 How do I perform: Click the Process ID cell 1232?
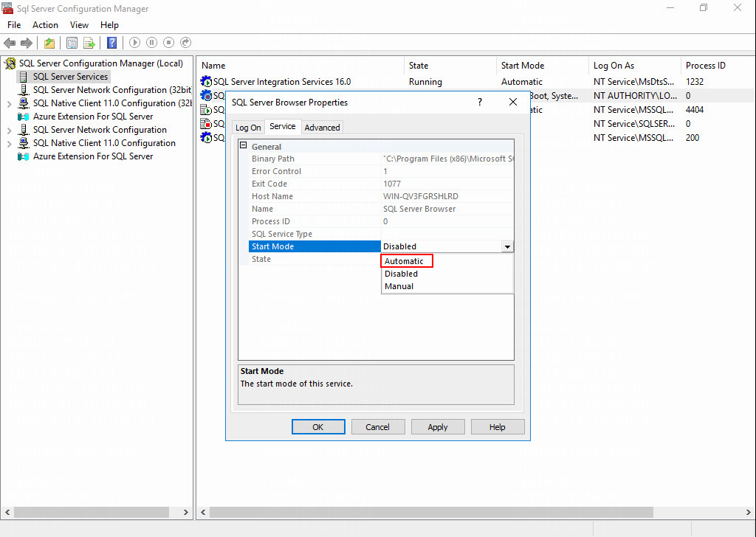pos(695,82)
